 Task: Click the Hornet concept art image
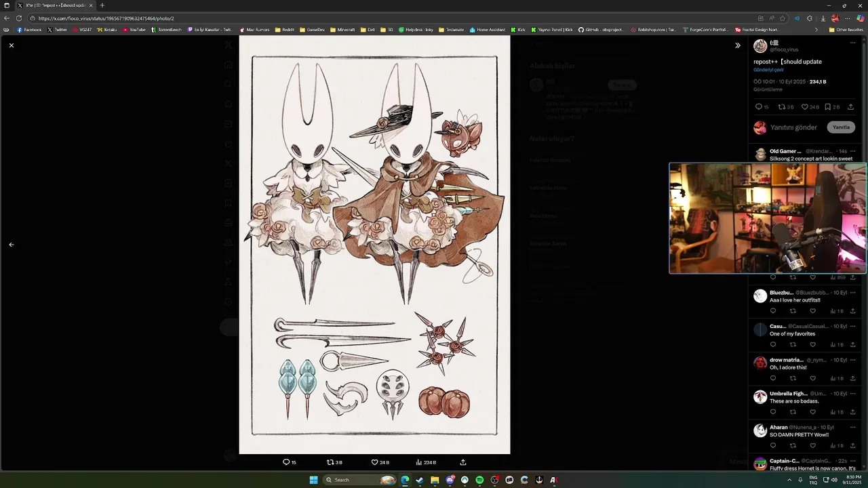(x=374, y=245)
